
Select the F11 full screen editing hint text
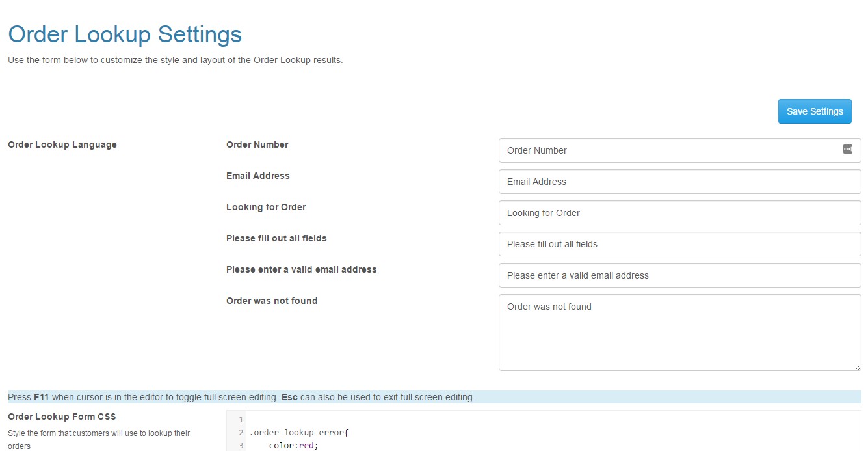pos(241,397)
